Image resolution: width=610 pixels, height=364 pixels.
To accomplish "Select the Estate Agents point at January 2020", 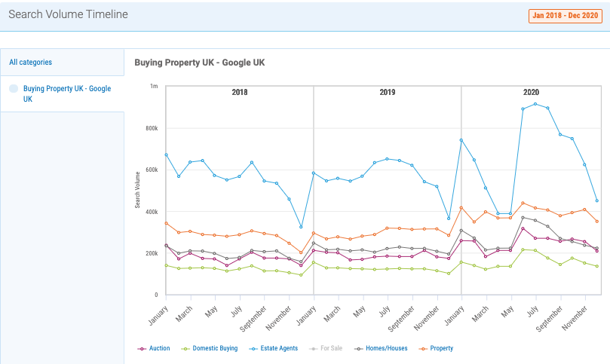I will (461, 140).
